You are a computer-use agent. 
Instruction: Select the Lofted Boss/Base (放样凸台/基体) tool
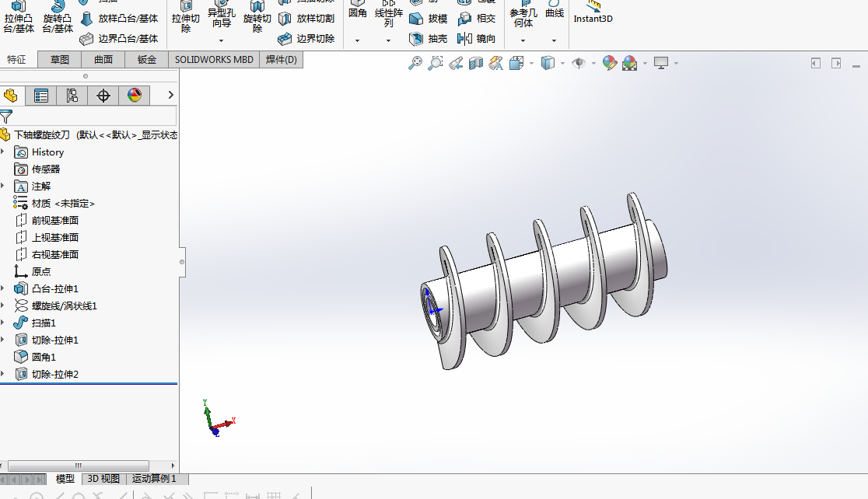click(x=119, y=19)
